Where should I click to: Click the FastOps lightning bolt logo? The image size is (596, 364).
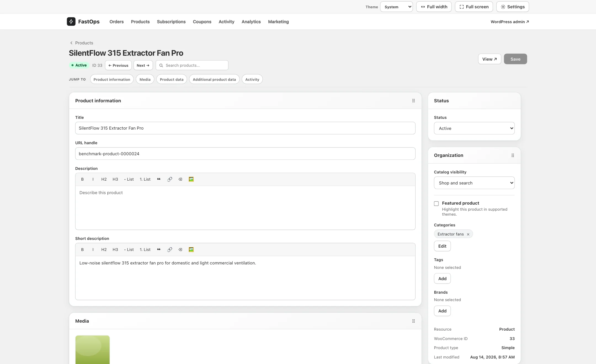point(71,22)
